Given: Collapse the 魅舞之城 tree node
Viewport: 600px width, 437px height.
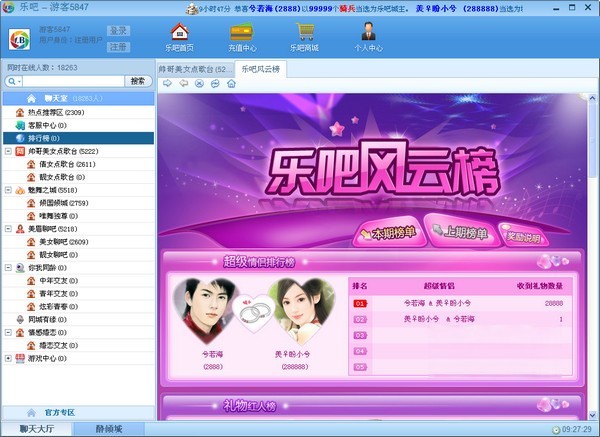Looking at the screenshot, I should 8,190.
